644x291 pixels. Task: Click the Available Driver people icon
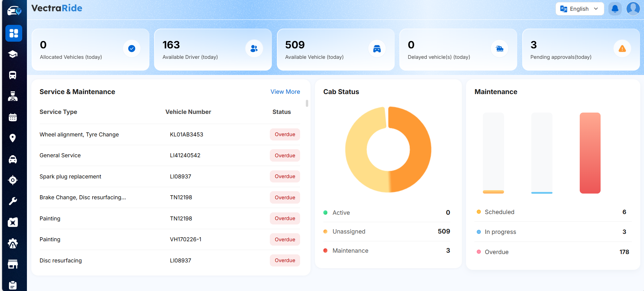click(x=254, y=49)
